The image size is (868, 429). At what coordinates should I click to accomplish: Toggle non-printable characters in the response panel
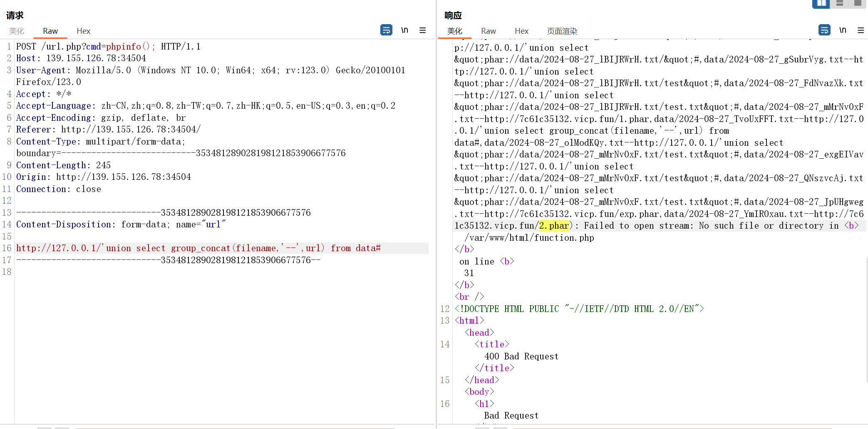pyautogui.click(x=843, y=30)
